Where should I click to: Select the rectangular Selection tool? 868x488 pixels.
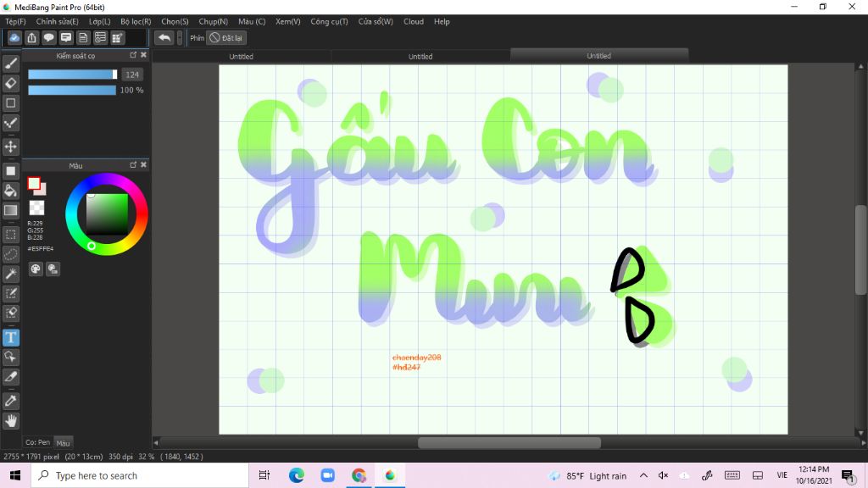coord(10,235)
